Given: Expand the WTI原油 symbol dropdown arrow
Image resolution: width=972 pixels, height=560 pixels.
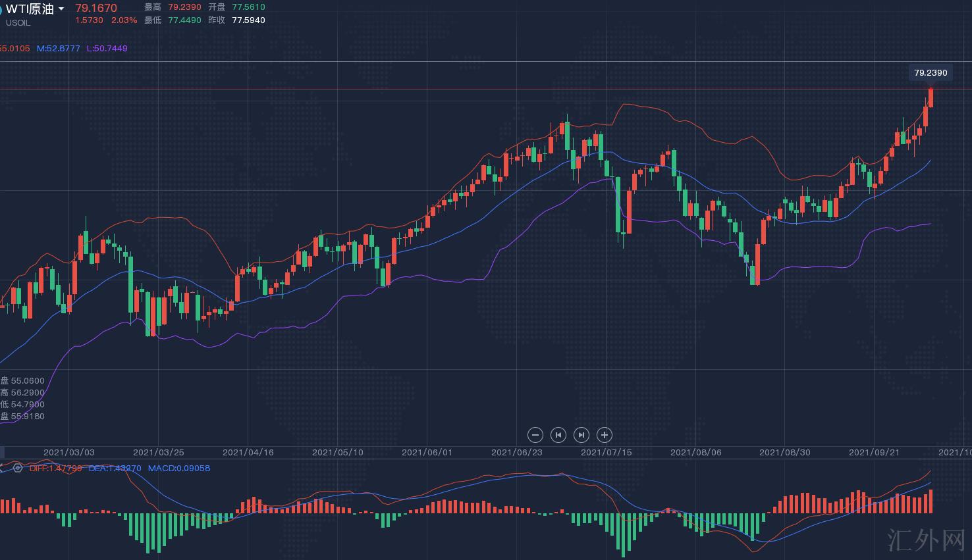Looking at the screenshot, I should click(61, 9).
